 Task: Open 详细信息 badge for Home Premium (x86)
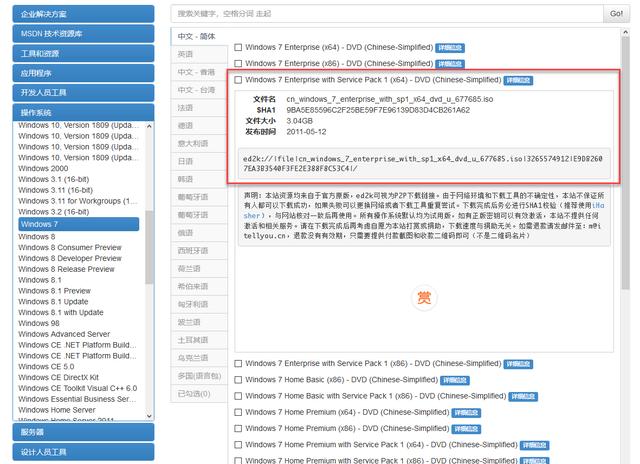(466, 429)
